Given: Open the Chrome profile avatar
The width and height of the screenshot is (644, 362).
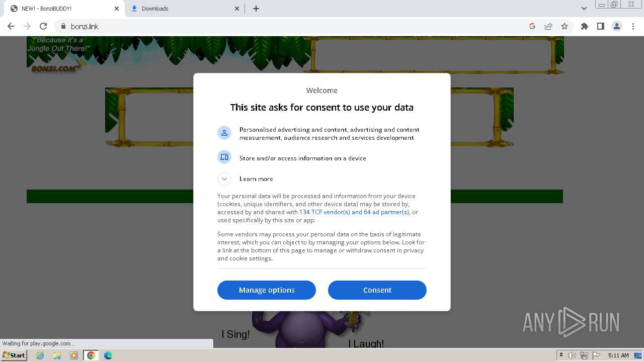Looking at the screenshot, I should click(617, 26).
